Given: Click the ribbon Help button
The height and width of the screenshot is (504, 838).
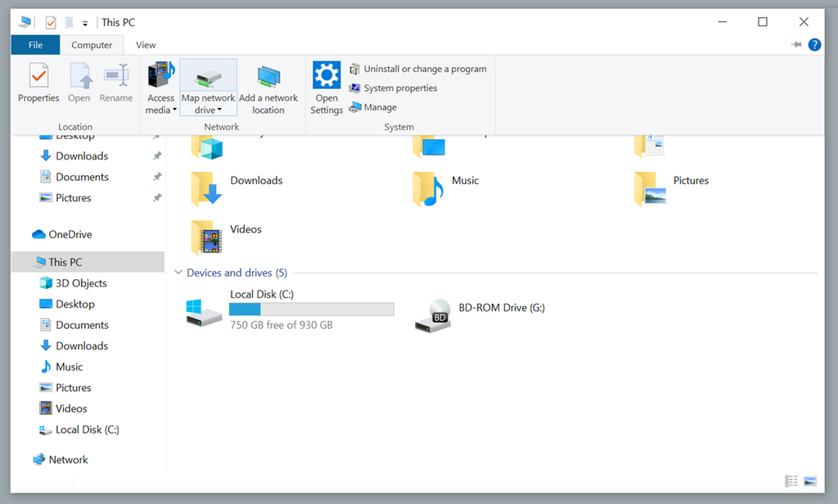Looking at the screenshot, I should pos(814,44).
